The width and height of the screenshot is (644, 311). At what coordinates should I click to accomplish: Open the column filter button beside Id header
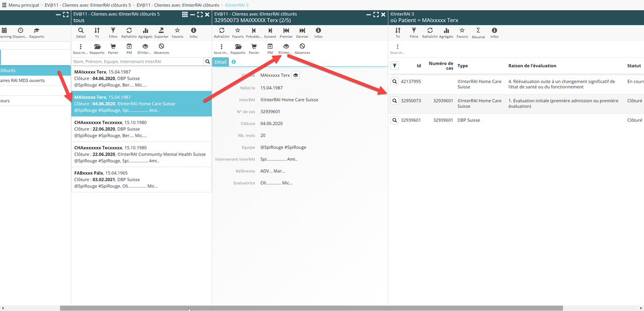point(395,66)
